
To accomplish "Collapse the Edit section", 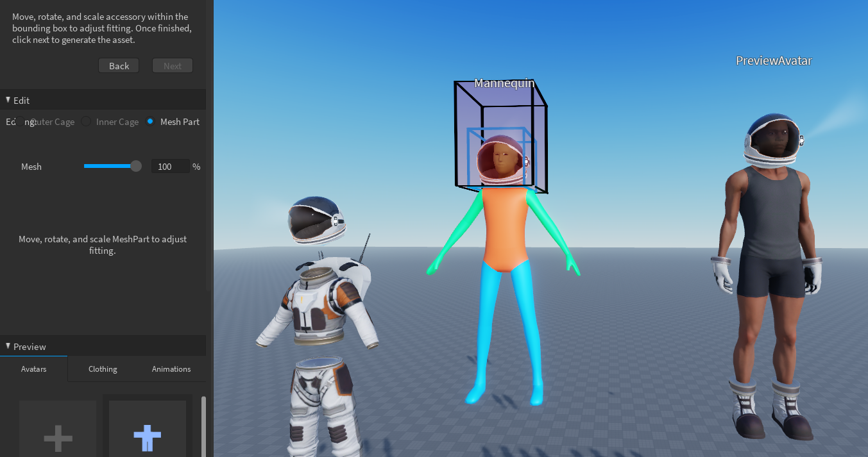I will pyautogui.click(x=8, y=100).
